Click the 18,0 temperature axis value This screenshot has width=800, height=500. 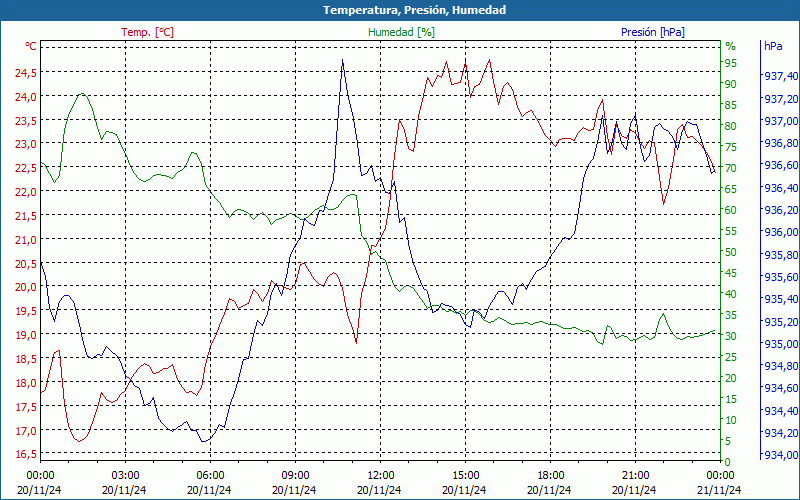click(x=26, y=383)
